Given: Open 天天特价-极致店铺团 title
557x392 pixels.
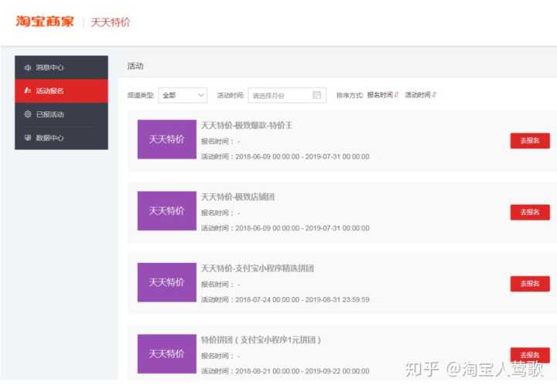Looking at the screenshot, I should tap(237, 196).
